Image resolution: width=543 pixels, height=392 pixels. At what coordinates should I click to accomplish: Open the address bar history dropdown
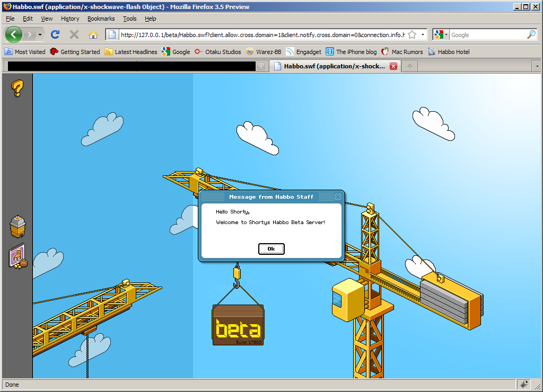[423, 34]
